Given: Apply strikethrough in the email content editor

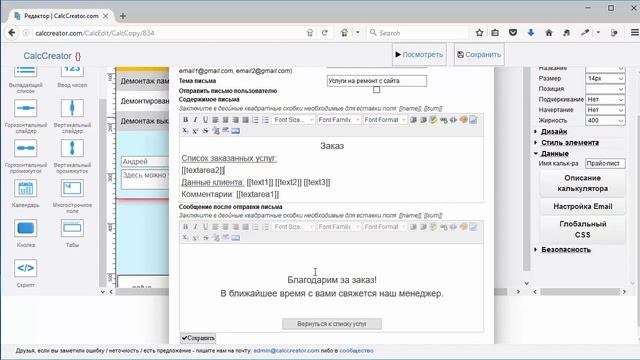Looking at the screenshot, I should click(205, 131).
